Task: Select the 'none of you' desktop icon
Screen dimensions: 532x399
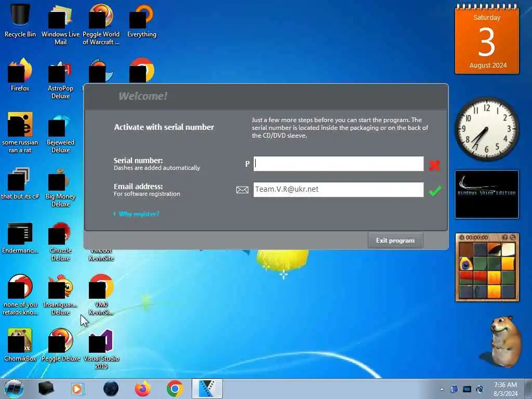Action: [20, 295]
